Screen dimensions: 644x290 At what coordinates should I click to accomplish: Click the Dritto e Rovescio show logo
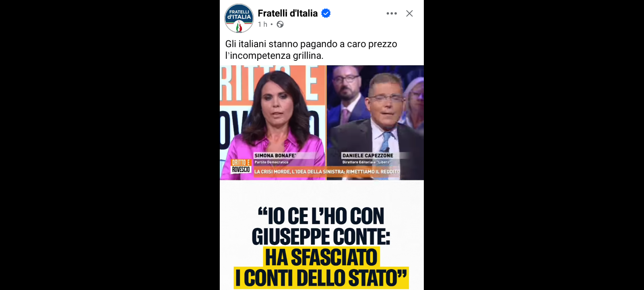point(241,166)
